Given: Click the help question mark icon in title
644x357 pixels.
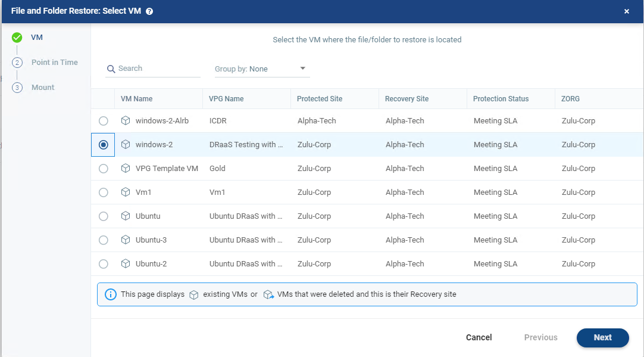Looking at the screenshot, I should [149, 11].
